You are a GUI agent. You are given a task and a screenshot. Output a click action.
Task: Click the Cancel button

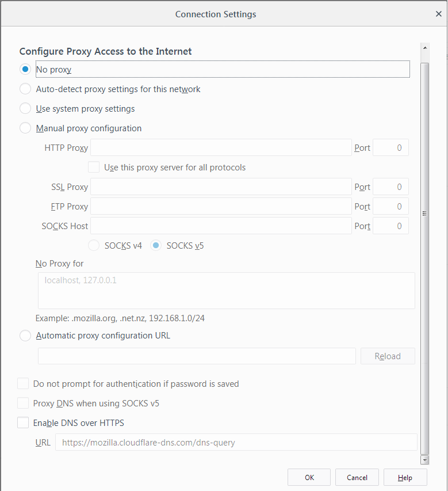(357, 477)
